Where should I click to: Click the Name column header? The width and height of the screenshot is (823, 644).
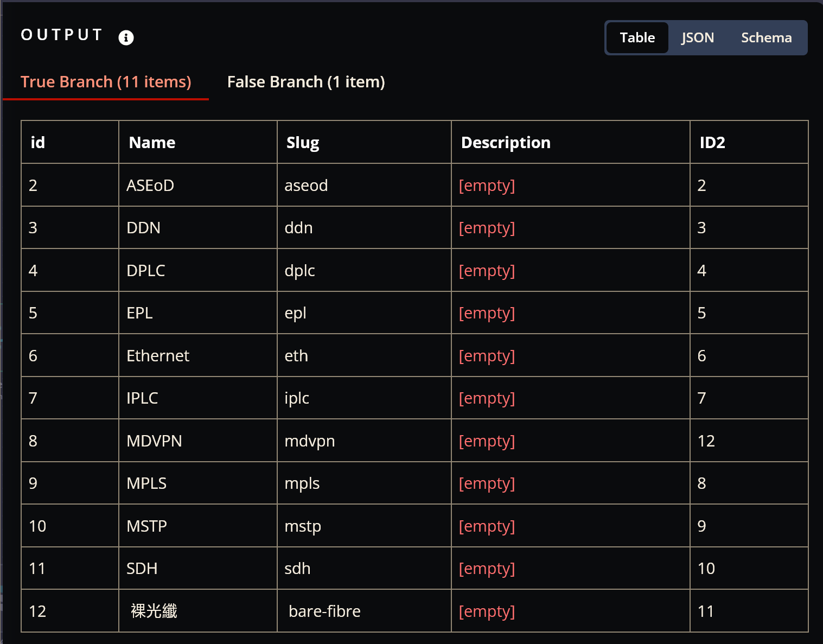(198, 142)
